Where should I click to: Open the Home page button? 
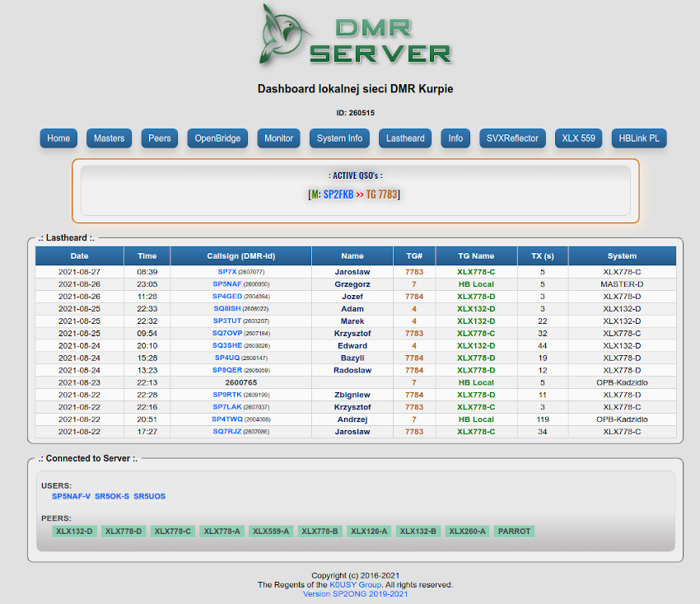tap(58, 138)
